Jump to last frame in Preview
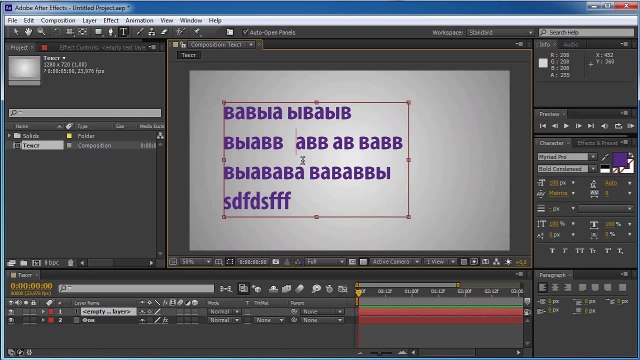 [x=591, y=126]
